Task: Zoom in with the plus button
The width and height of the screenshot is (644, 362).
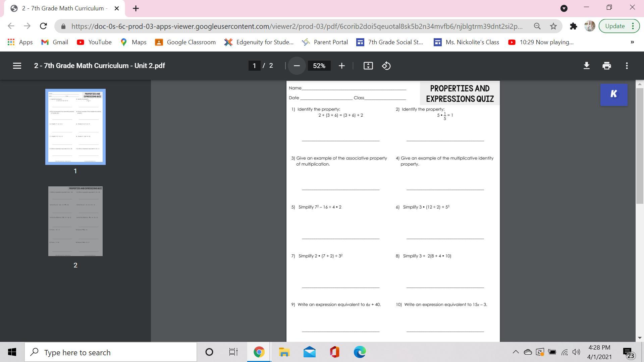Action: pyautogui.click(x=341, y=66)
